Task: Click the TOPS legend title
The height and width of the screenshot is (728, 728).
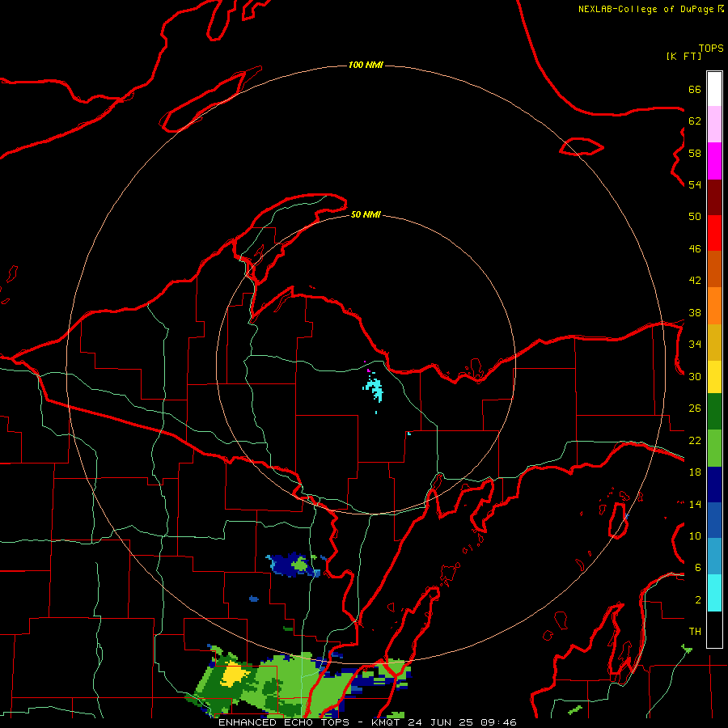Action: [x=711, y=49]
